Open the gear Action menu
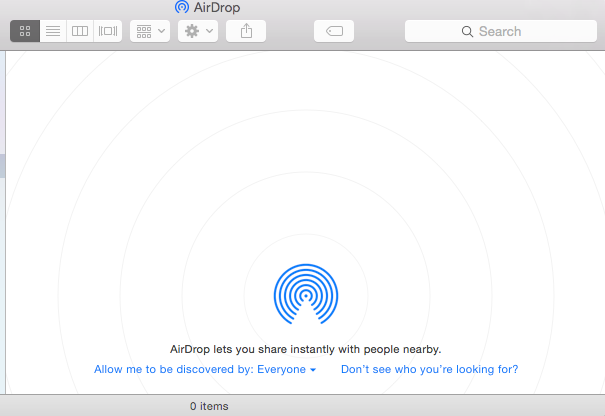Viewport: 605px width, 416px height. tap(198, 31)
